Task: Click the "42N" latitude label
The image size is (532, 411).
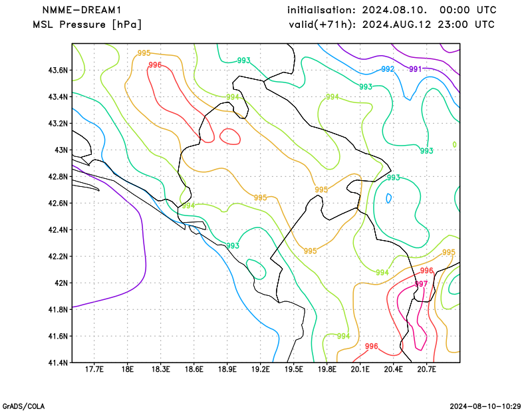Action: 61,283
